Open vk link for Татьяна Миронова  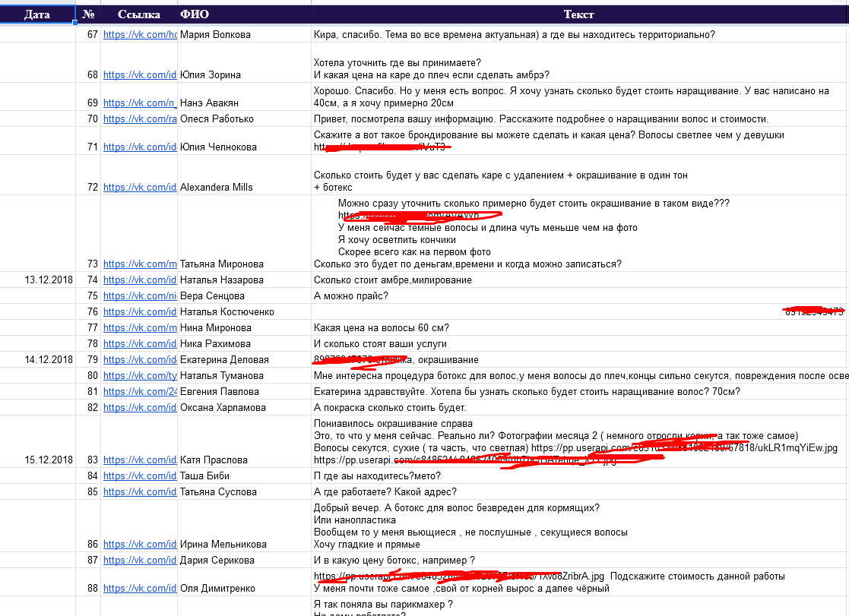tap(141, 264)
